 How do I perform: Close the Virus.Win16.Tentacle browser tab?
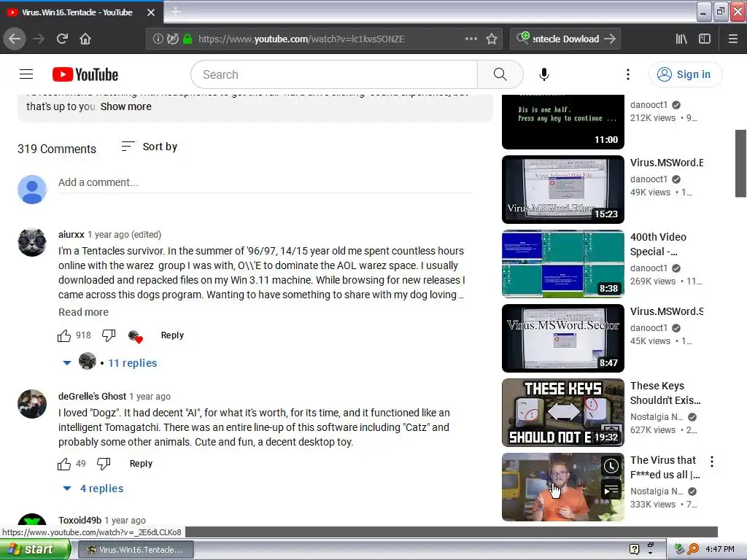pos(151,12)
